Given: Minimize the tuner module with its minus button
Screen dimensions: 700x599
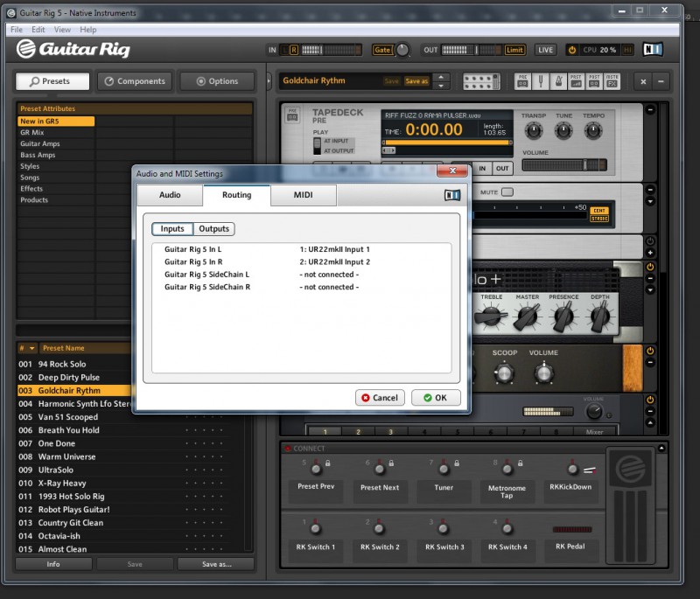Looking at the screenshot, I should click(650, 190).
